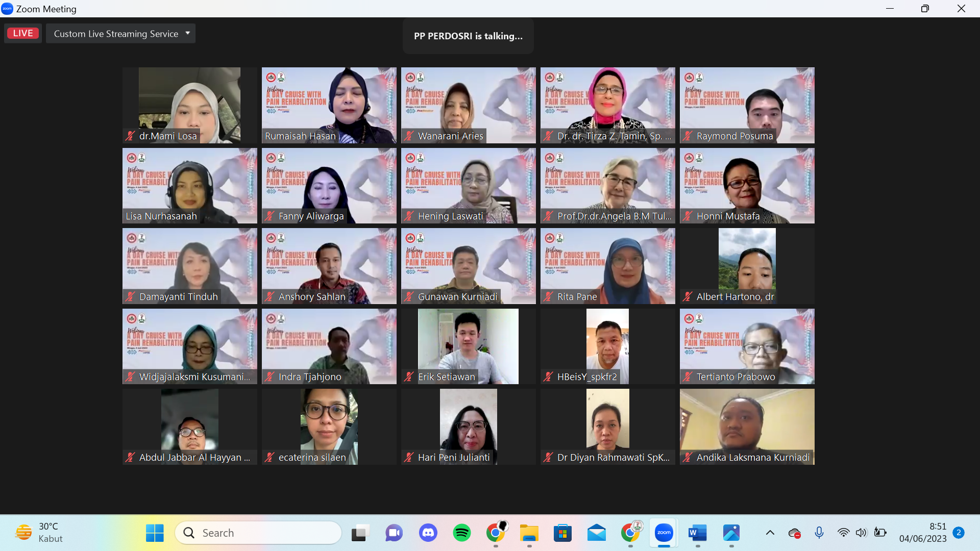This screenshot has height=551, width=980.
Task: Toggle the microphone tray icon
Action: tap(819, 533)
